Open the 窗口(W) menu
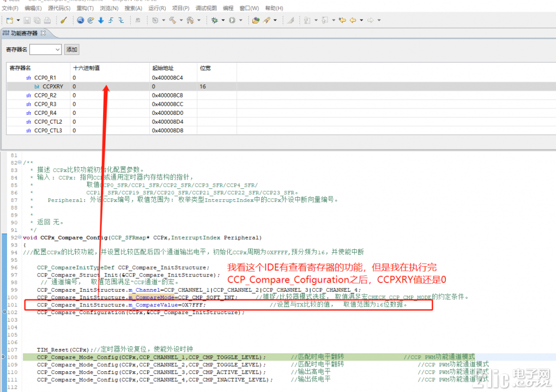This screenshot has width=556, height=392. tap(249, 8)
